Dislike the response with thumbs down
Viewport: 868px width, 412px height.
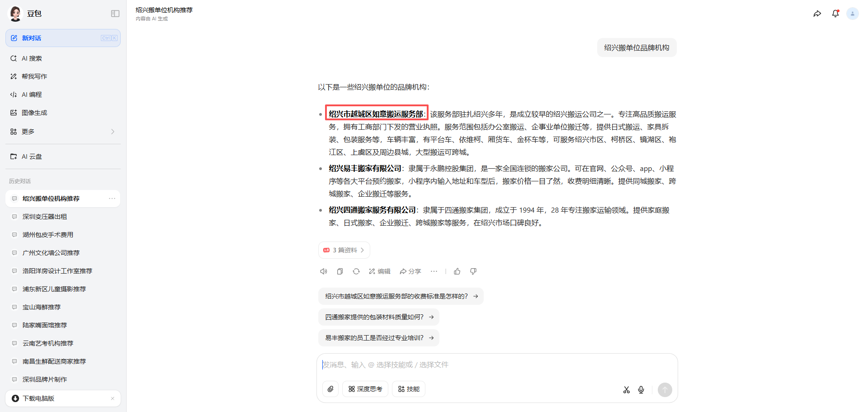pos(473,271)
